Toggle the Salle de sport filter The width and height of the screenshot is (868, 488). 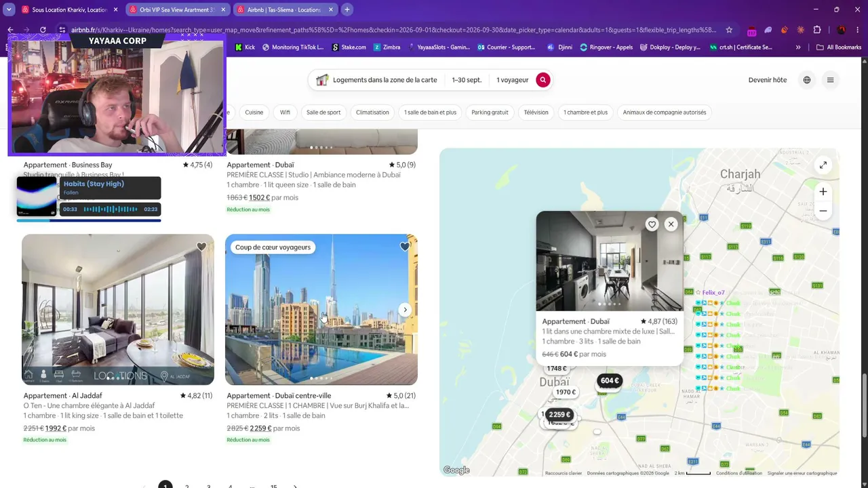coord(323,113)
